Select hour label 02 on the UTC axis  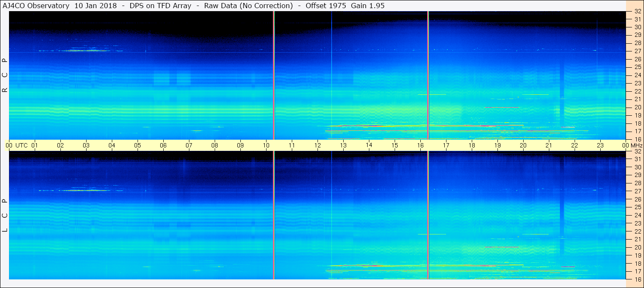pyautogui.click(x=60, y=145)
